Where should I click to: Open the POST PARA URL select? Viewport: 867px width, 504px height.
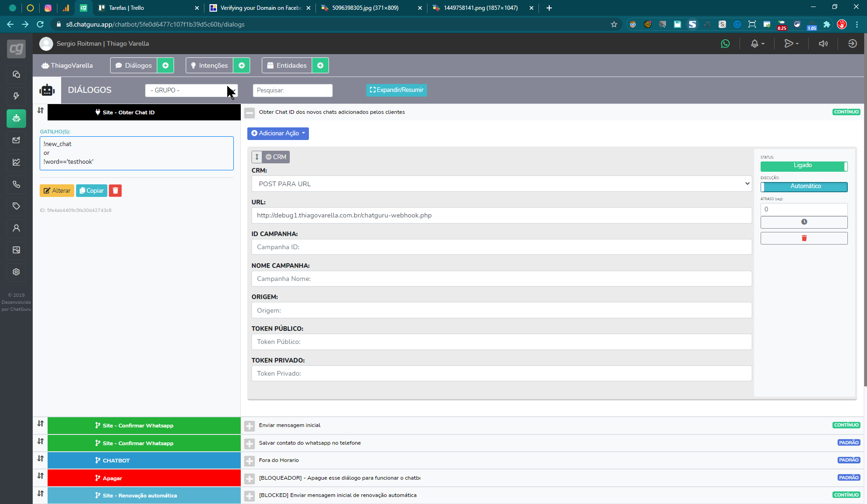tap(502, 184)
